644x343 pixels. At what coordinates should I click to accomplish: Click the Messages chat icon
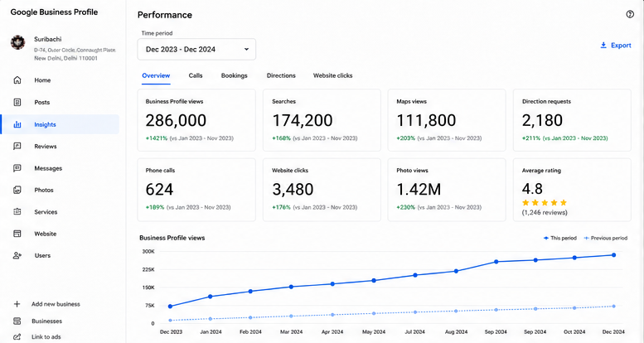17,168
